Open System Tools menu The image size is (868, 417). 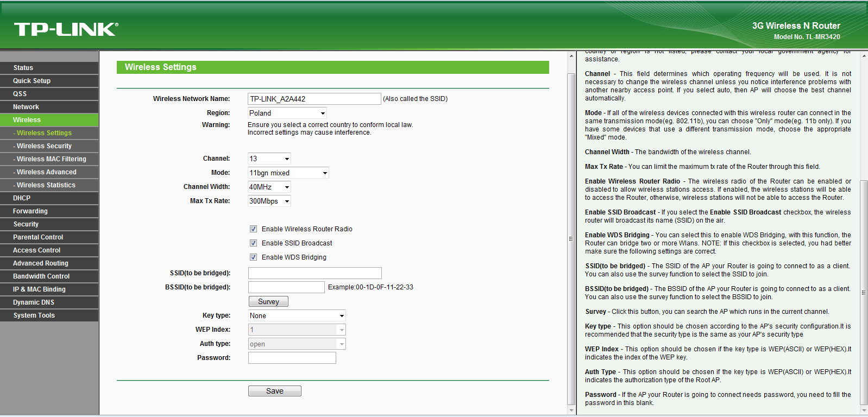pyautogui.click(x=49, y=315)
